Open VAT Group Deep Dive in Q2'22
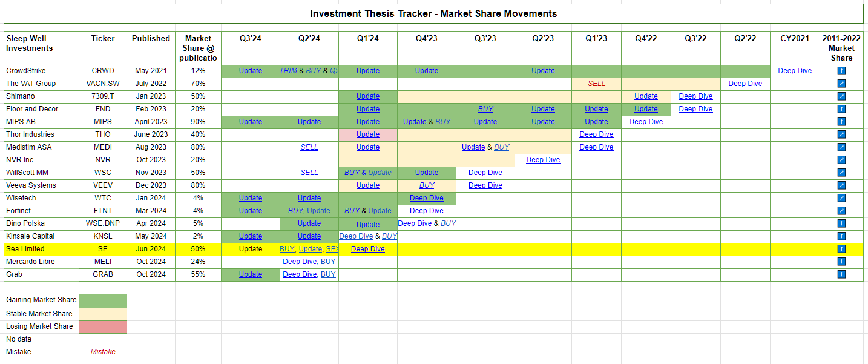This screenshot has height=364, width=868. [745, 84]
